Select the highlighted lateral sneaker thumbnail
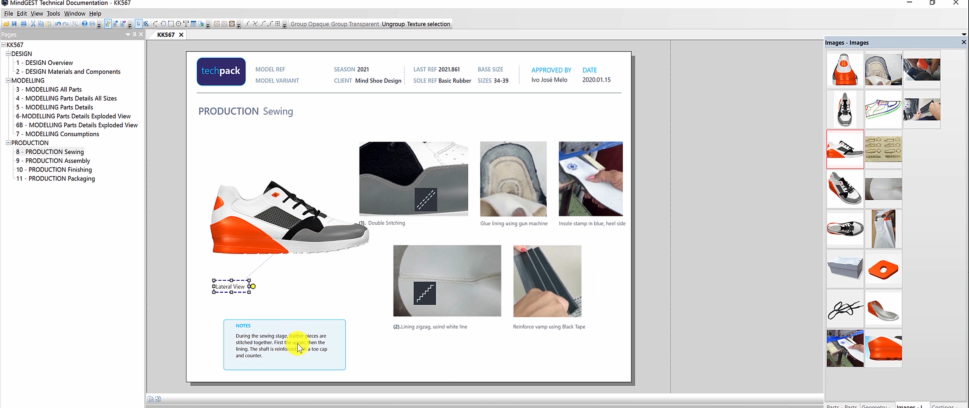This screenshot has width=969, height=408. click(845, 149)
